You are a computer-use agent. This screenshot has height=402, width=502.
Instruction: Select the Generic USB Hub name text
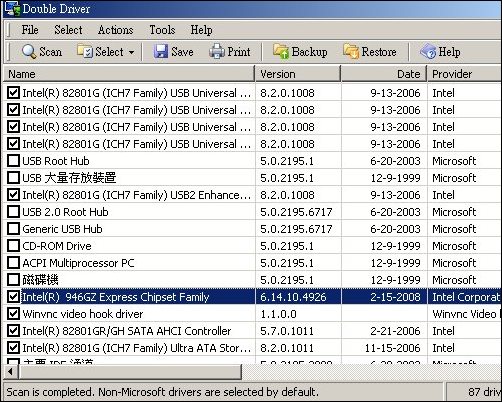click(x=62, y=229)
